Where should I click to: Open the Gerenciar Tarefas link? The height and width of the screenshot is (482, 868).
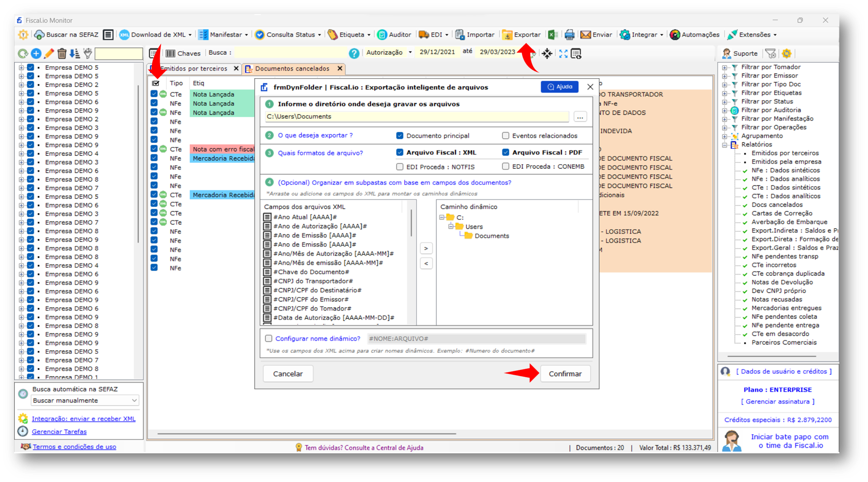(59, 431)
